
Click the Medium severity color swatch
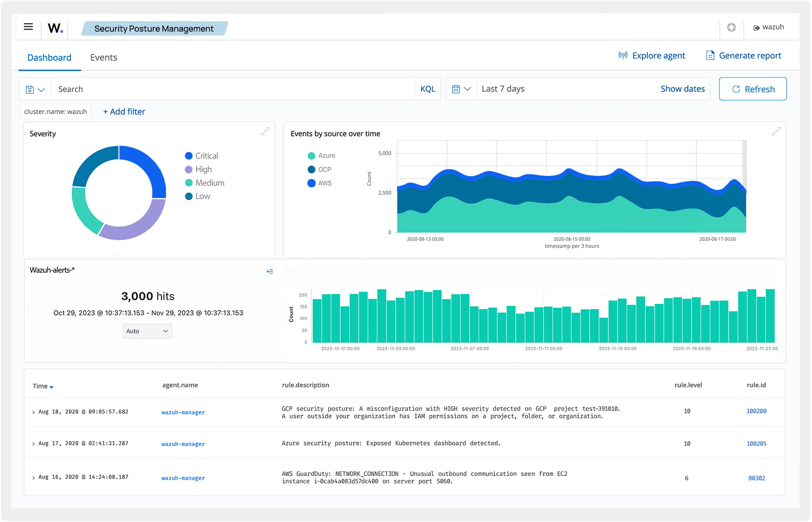189,183
